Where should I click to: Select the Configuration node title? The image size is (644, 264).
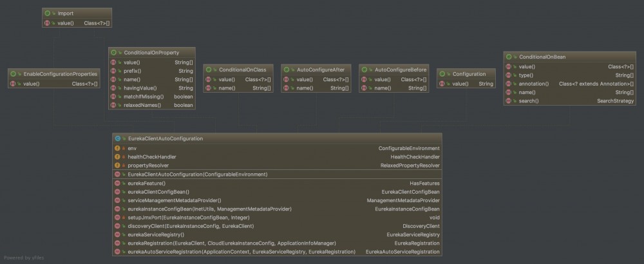pos(469,74)
